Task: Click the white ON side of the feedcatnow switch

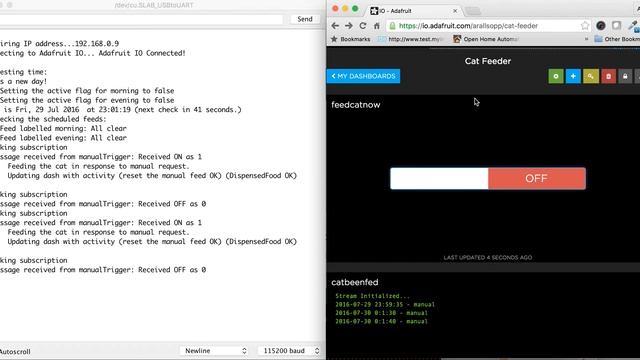Action: (x=439, y=178)
